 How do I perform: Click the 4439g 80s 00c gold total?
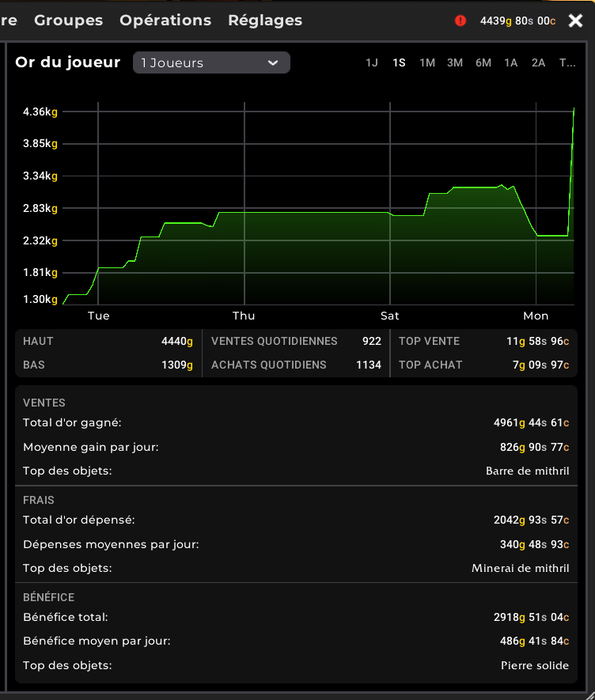(517, 21)
